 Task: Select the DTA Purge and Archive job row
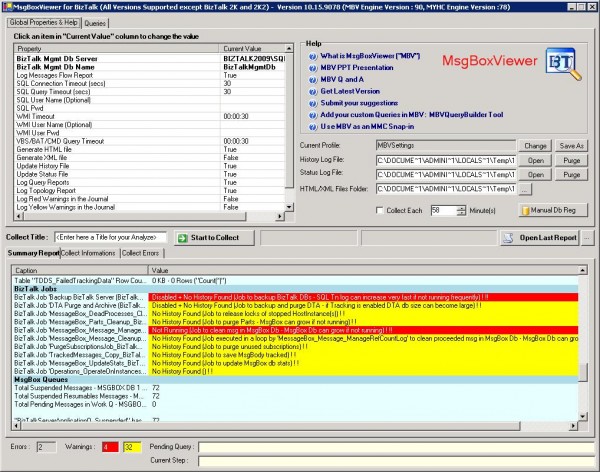point(295,305)
